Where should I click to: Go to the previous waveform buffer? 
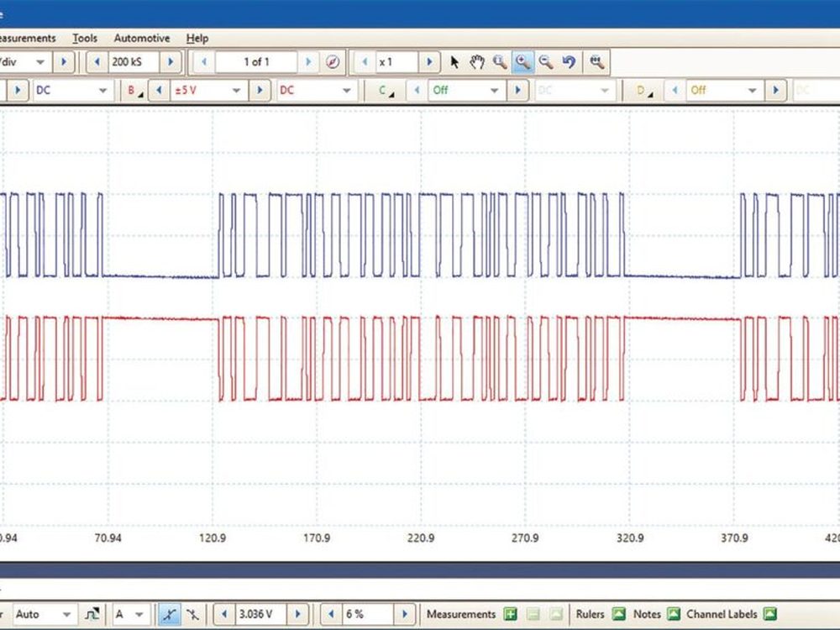point(204,62)
